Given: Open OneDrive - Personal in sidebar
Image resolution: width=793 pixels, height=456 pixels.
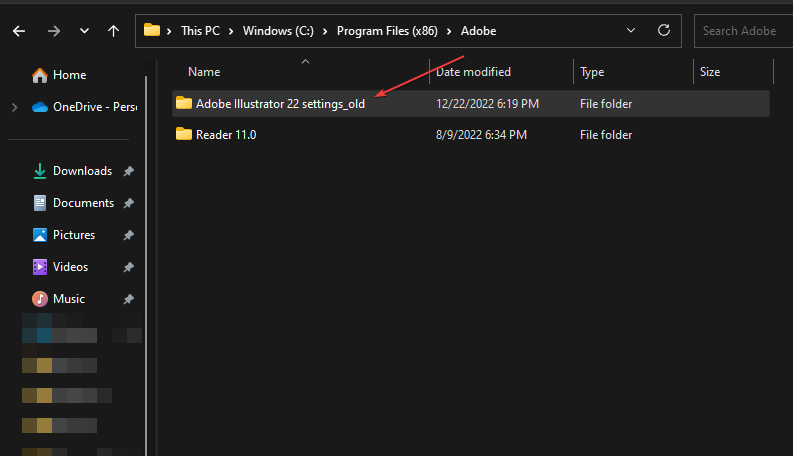Looking at the screenshot, I should point(95,107).
